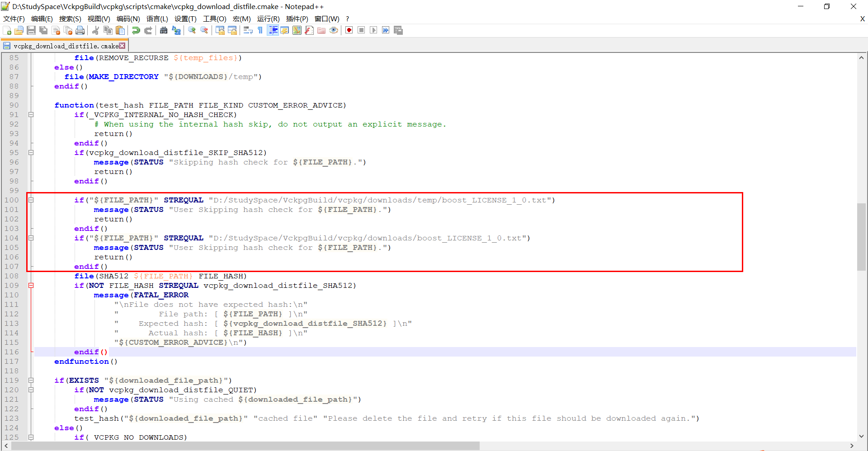
Task: Open the Document Map toolbar icon
Action: point(297,30)
